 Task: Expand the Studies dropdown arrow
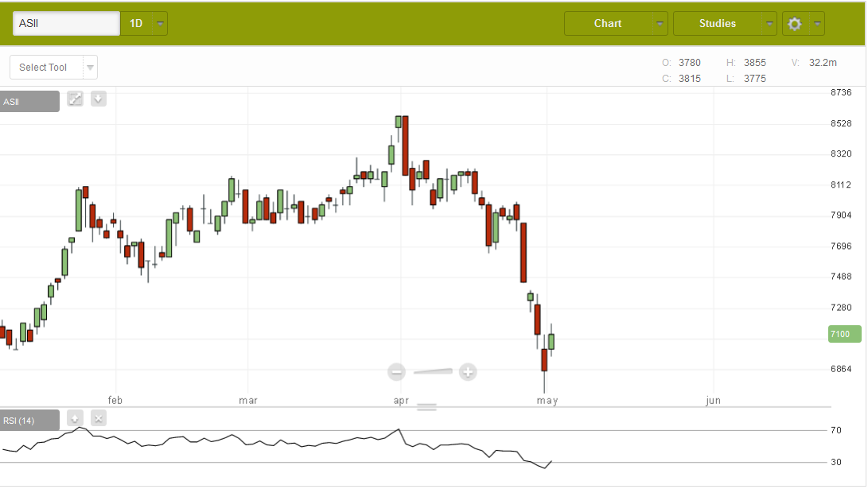click(x=769, y=24)
